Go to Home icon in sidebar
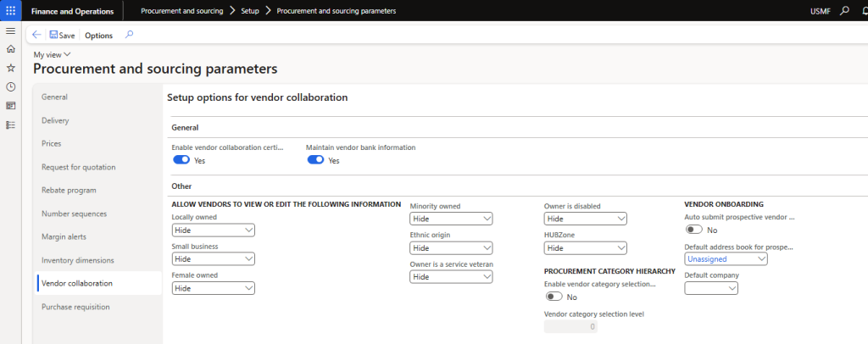Image resolution: width=868 pixels, height=344 pixels. [x=10, y=49]
